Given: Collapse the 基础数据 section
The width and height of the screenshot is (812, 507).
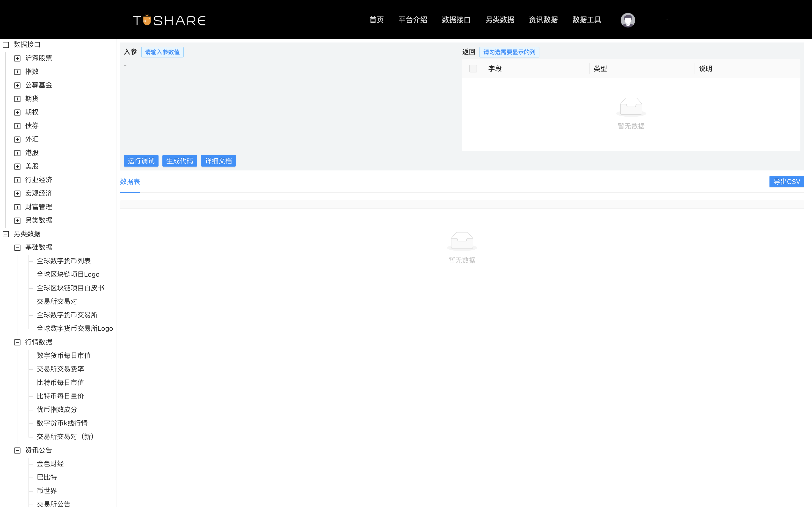Looking at the screenshot, I should pyautogui.click(x=17, y=247).
